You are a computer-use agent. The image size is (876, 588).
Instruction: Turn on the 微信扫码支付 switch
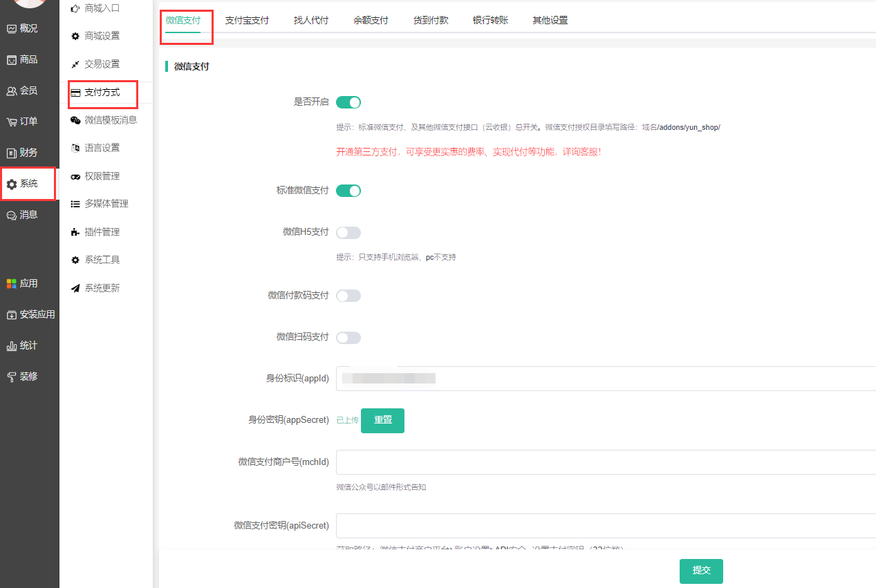(348, 338)
